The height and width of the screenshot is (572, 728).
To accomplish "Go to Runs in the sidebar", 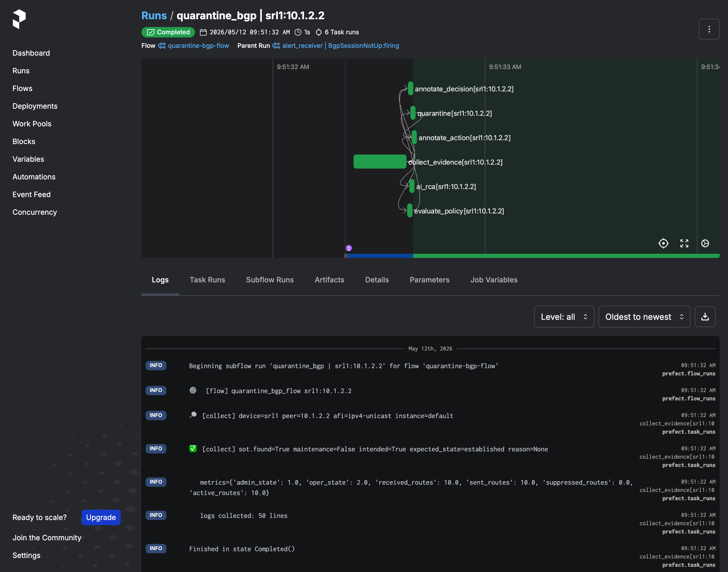I will (x=21, y=71).
